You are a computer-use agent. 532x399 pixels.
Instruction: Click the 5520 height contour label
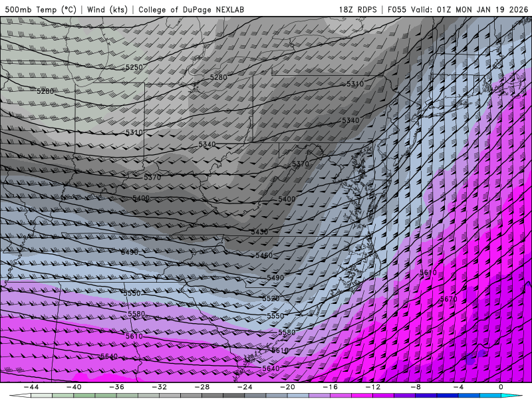pos(271,299)
